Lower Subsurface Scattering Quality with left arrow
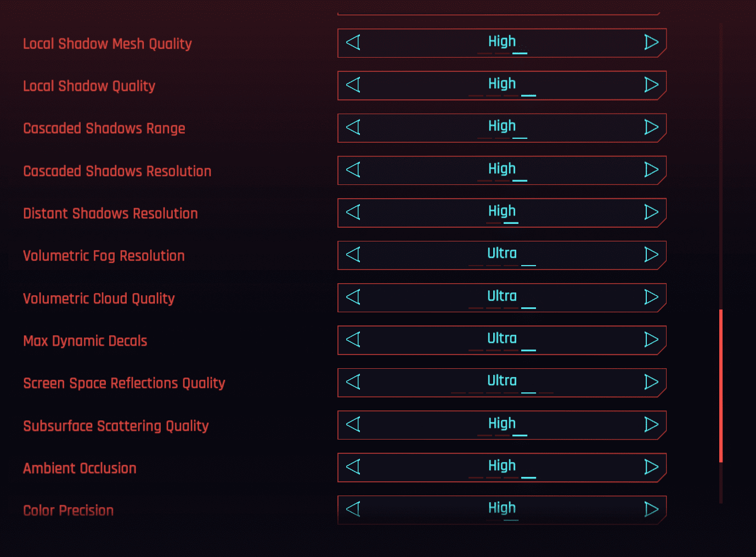The image size is (756, 557). coord(353,424)
